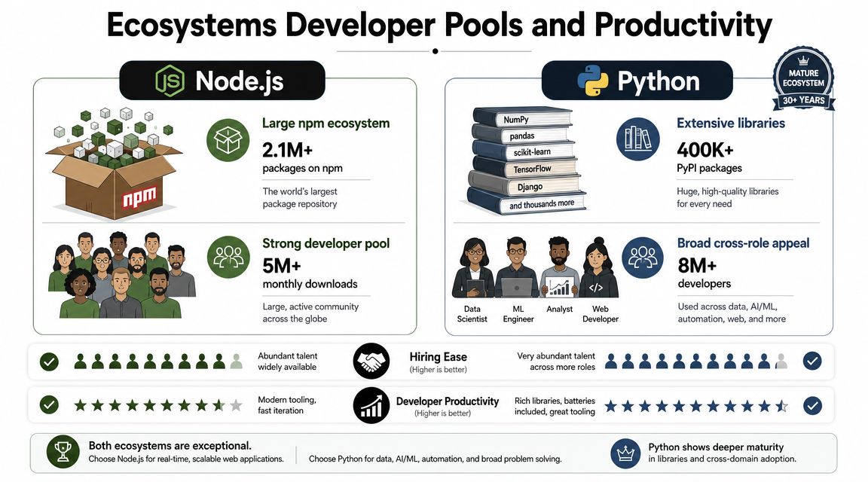Click the blue Python productivity star rating
This screenshot has width=868, height=482.
pos(696,406)
